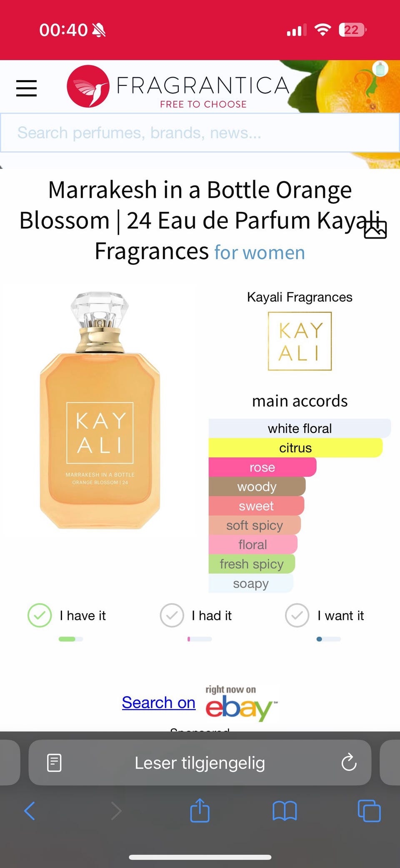Viewport: 400px width, 868px height.
Task: Open the hamburger menu
Action: coord(26,88)
